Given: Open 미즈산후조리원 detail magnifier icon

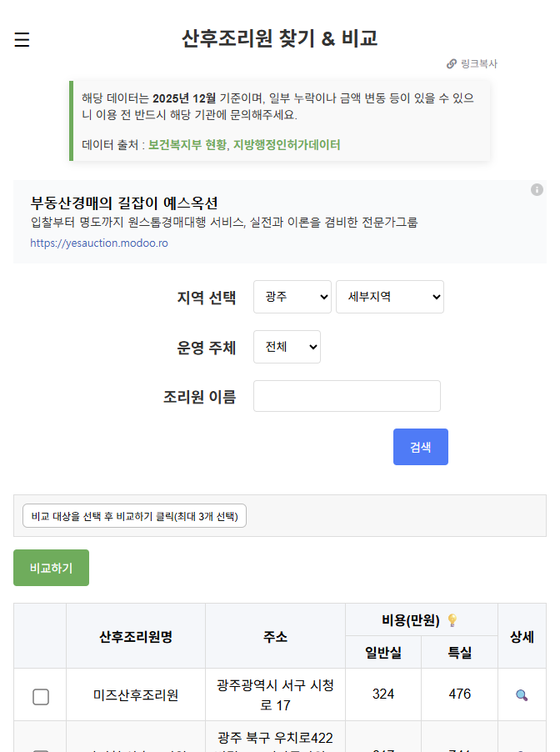Looking at the screenshot, I should [522, 695].
